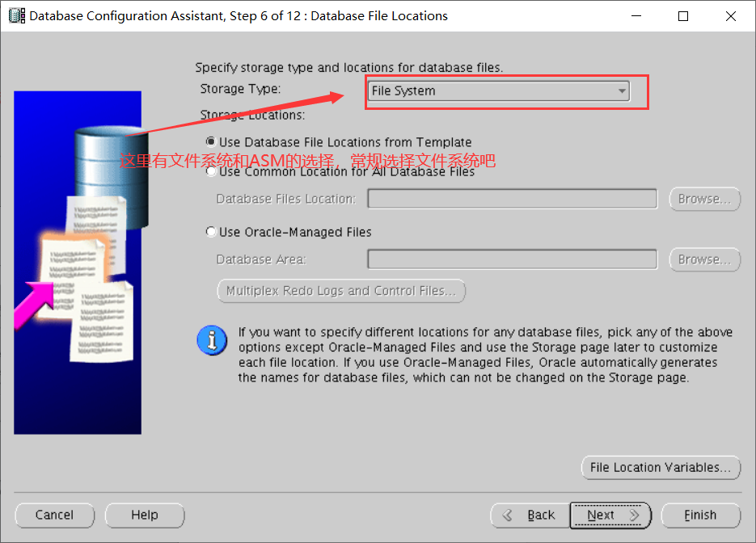Click the right arrow icon on Next
The width and height of the screenshot is (756, 543).
click(635, 515)
